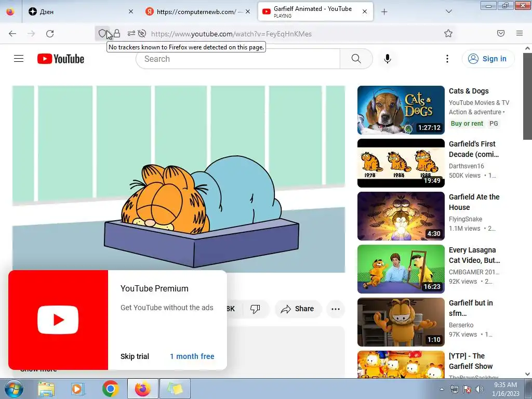Expand the list all tabs dropdown
This screenshot has height=399, width=532.
coord(449,11)
